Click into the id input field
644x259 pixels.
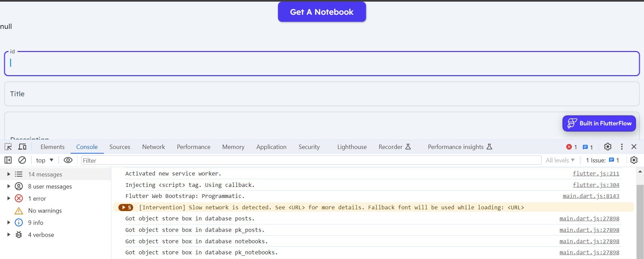pos(322,63)
